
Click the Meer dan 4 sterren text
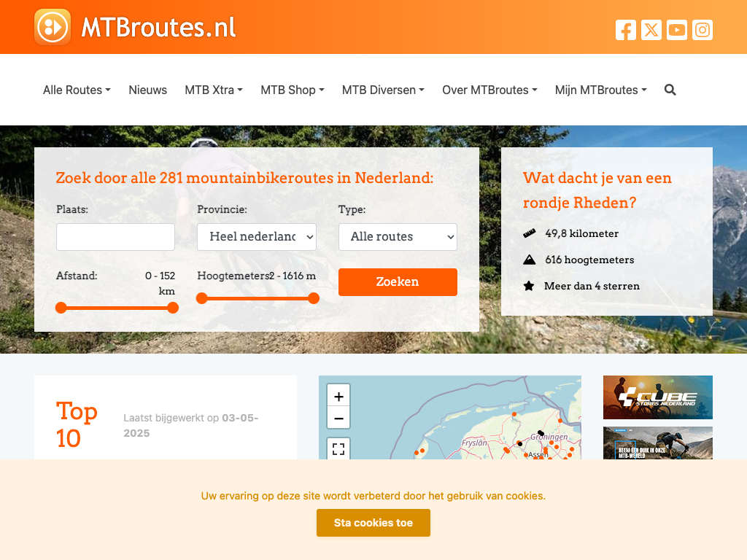point(592,286)
